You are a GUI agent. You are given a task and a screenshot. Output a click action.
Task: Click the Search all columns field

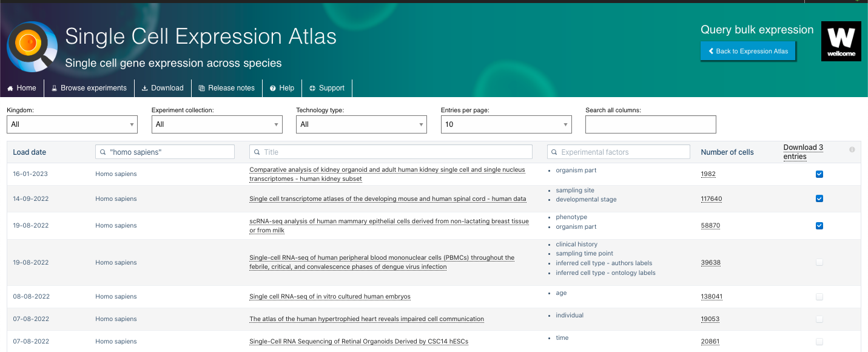[650, 124]
